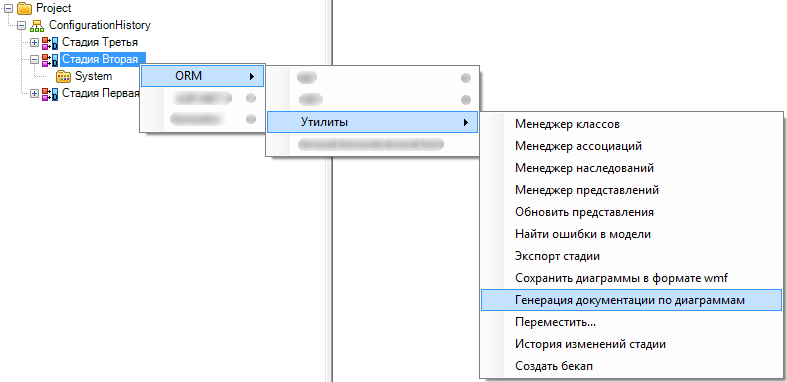The height and width of the screenshot is (382, 787).
Task: Choose Обновить представления
Action: point(631,212)
